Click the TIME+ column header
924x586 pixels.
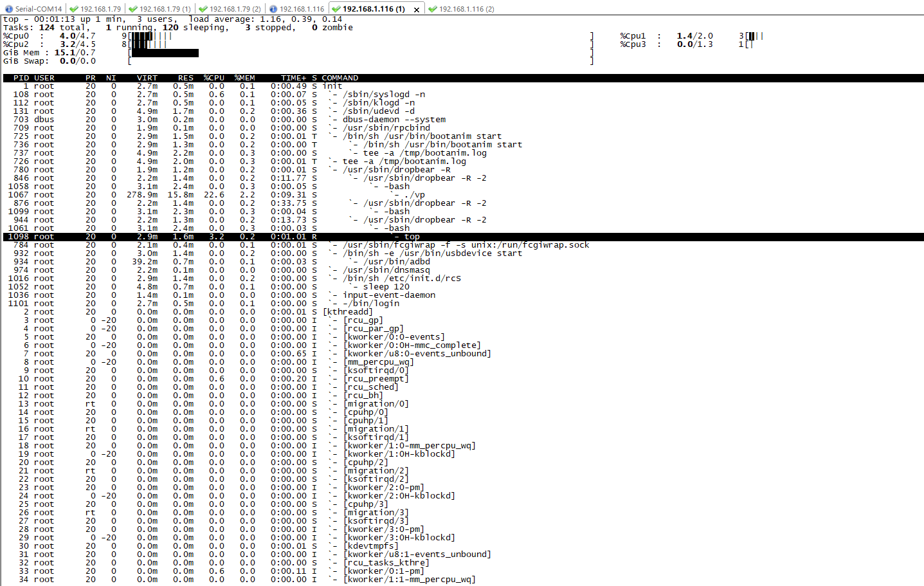click(x=294, y=78)
